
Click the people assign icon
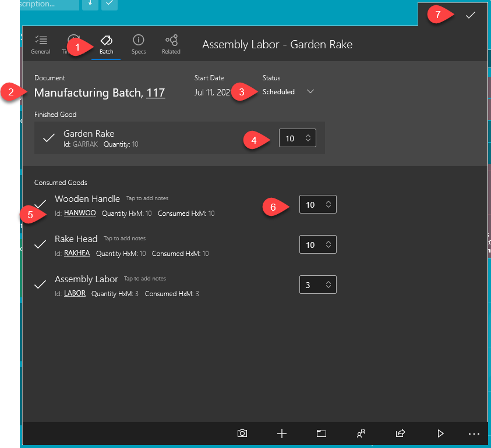pos(361,433)
